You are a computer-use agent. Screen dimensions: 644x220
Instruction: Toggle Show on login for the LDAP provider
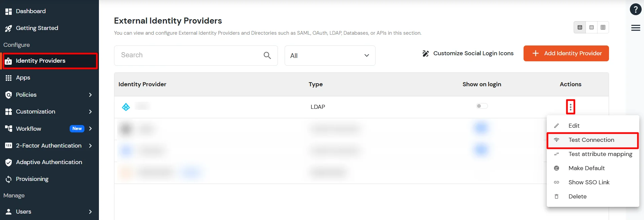(481, 106)
